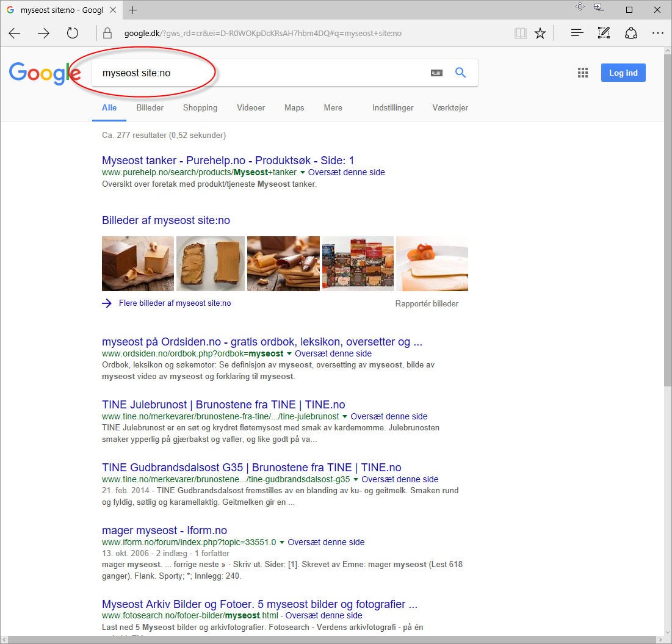This screenshot has width=672, height=644.
Task: Add page to favorites via star icon
Action: click(540, 34)
